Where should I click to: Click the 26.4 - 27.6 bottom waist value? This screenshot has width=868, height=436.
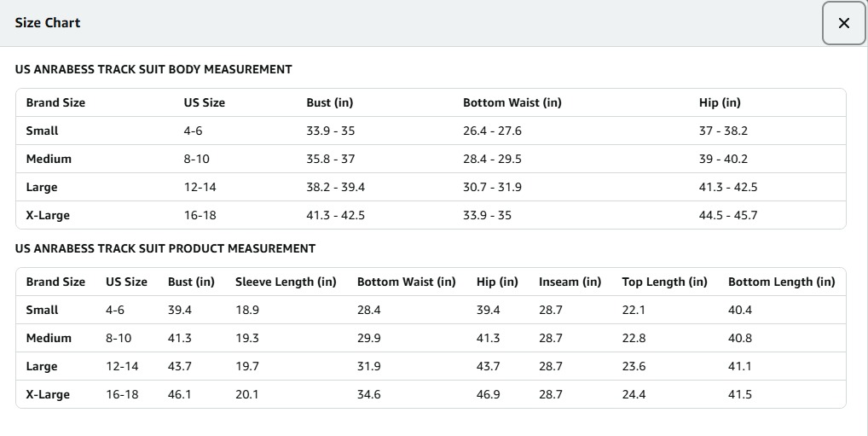(492, 131)
